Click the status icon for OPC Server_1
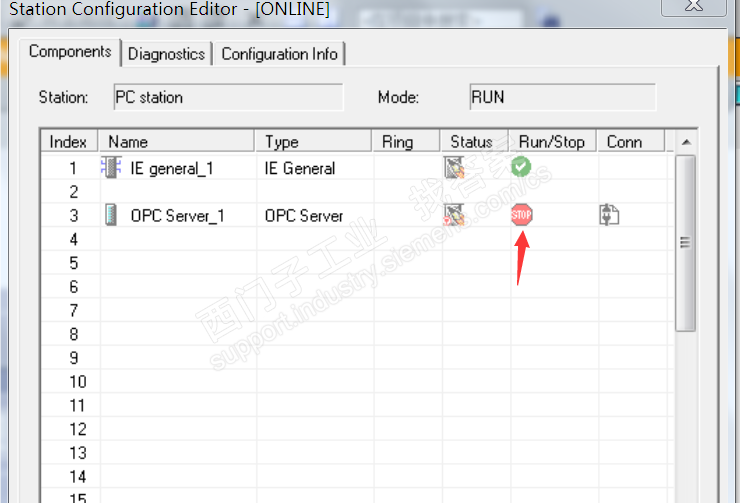This screenshot has height=503, width=740. [x=454, y=215]
